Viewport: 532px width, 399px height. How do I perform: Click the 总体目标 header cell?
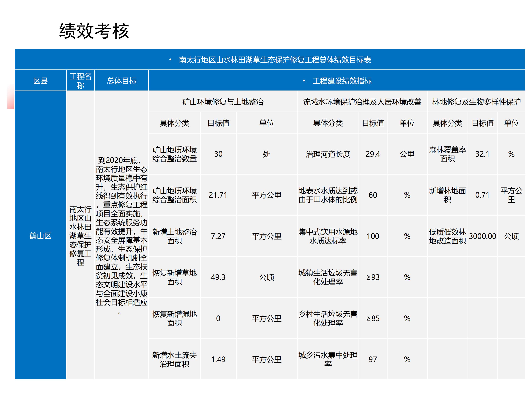(x=122, y=81)
